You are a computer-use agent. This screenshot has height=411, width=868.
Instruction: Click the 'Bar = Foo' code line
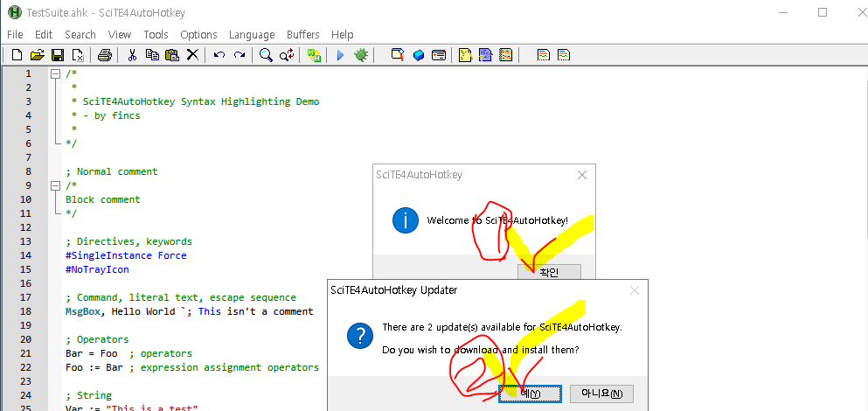[128, 353]
